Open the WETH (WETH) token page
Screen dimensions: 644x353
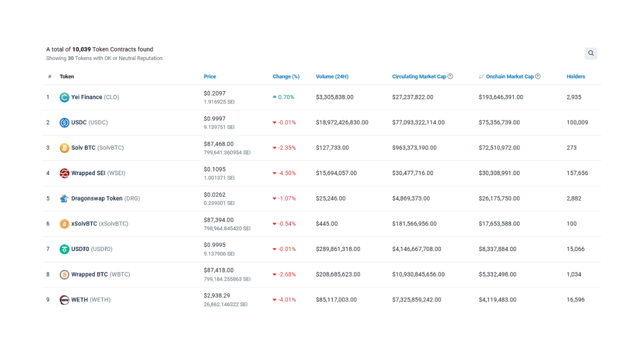(91, 299)
